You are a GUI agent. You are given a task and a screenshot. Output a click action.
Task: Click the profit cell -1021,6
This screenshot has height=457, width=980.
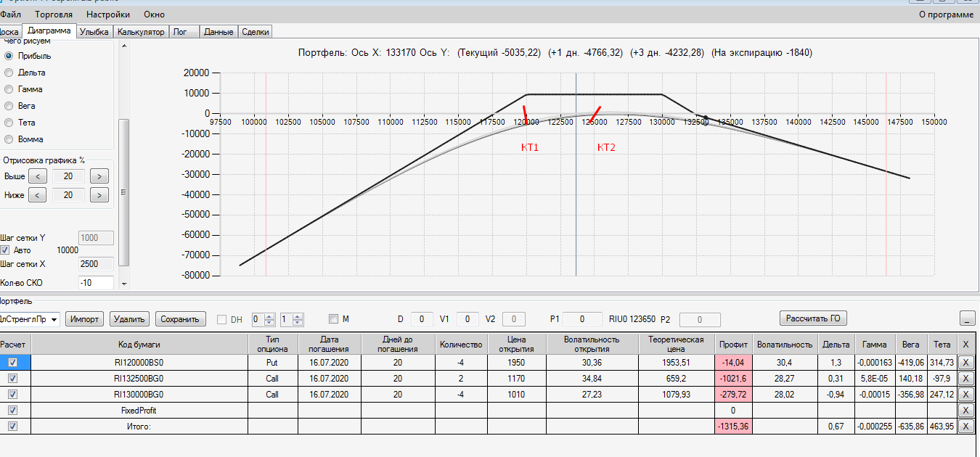[733, 378]
